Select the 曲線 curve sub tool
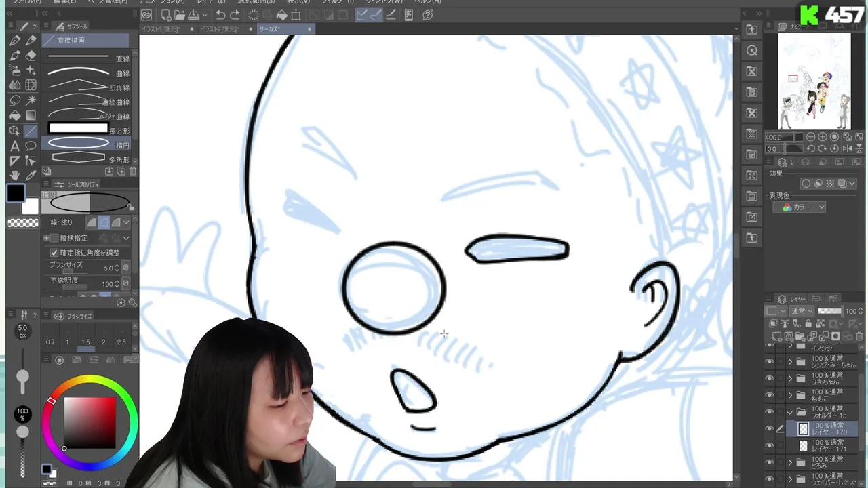 coord(86,73)
